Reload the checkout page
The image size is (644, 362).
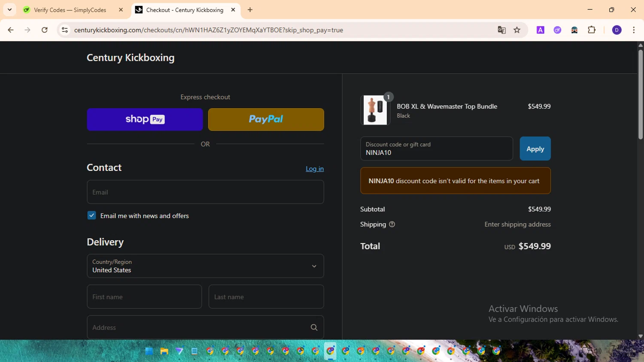(45, 30)
